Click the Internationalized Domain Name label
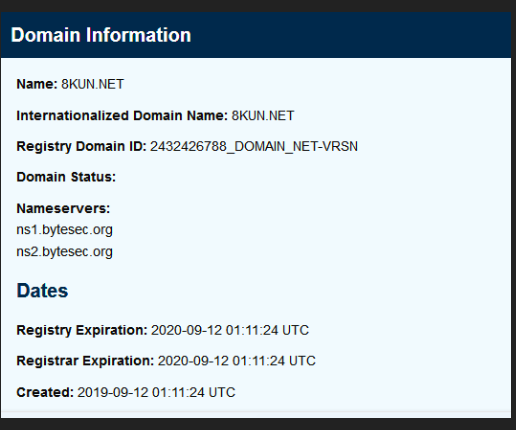This screenshot has width=516, height=430. point(122,116)
